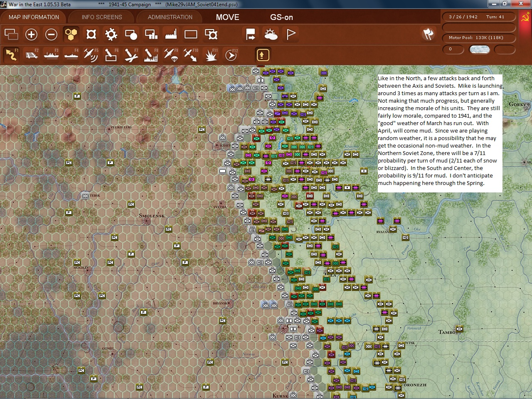532x399 pixels.
Task: Select Rail mode (F2)
Action: tap(31, 54)
